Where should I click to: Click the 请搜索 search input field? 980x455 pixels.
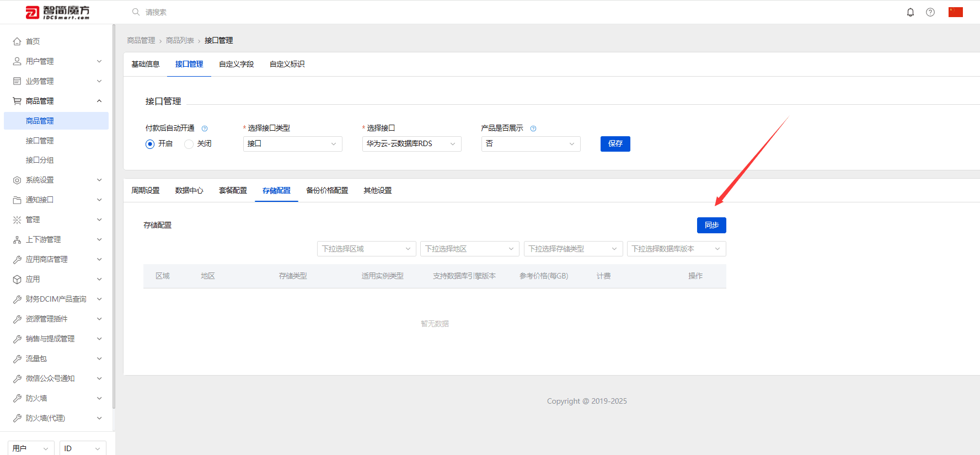(x=221, y=12)
